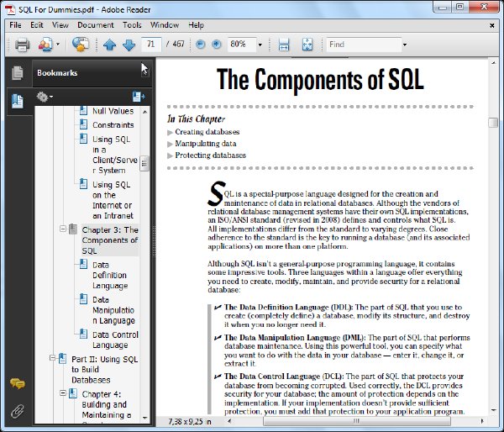Open the View menu
Screen dimensions: 504x432
(x=60, y=25)
